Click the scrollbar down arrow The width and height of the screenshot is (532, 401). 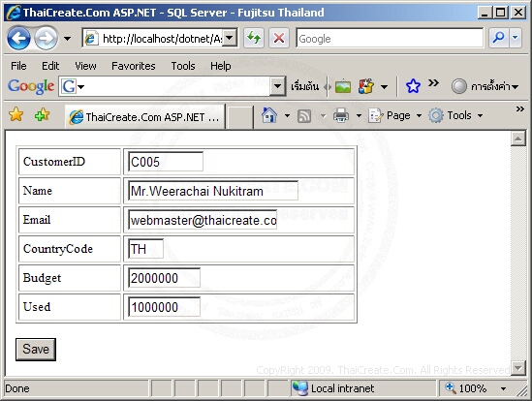coord(518,368)
